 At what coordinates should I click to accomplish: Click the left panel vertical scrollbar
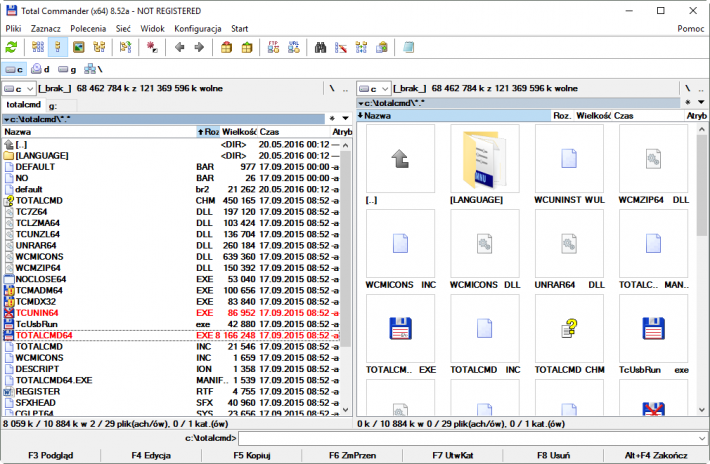(x=346, y=277)
